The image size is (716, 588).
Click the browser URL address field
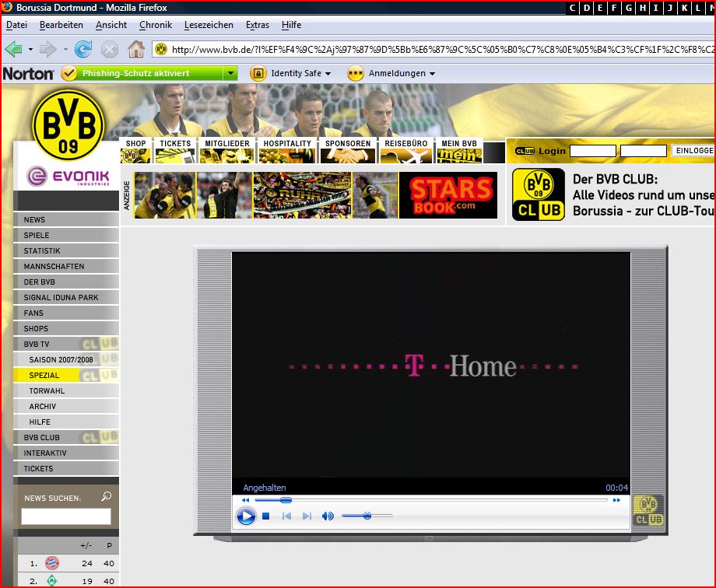[433, 49]
